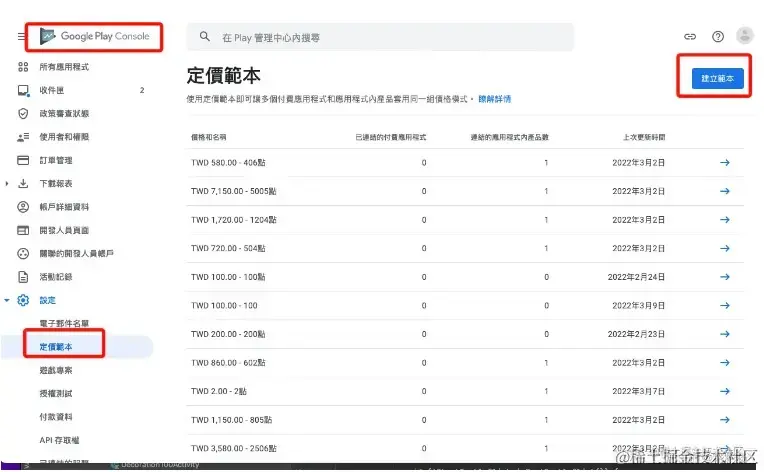Focus the 在 Play 管理中心內搜尋 search field
This screenshot has width=764, height=472.
click(x=380, y=37)
